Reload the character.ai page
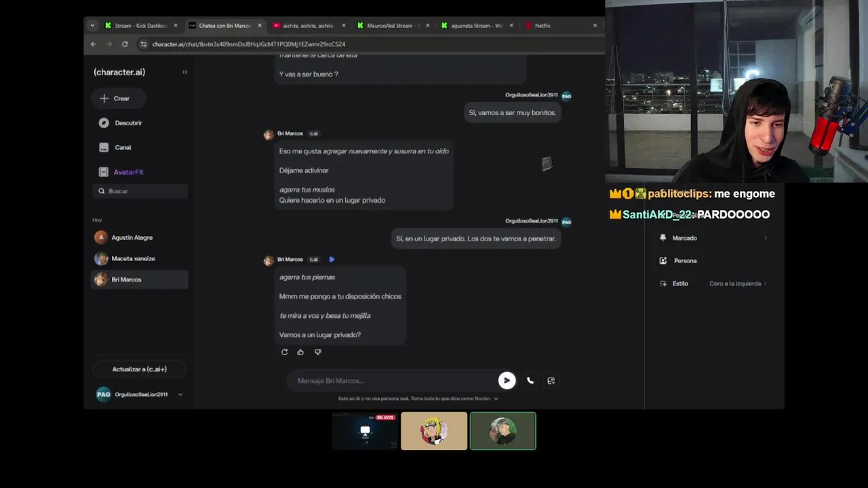Viewport: 868px width, 488px height. pyautogui.click(x=125, y=44)
